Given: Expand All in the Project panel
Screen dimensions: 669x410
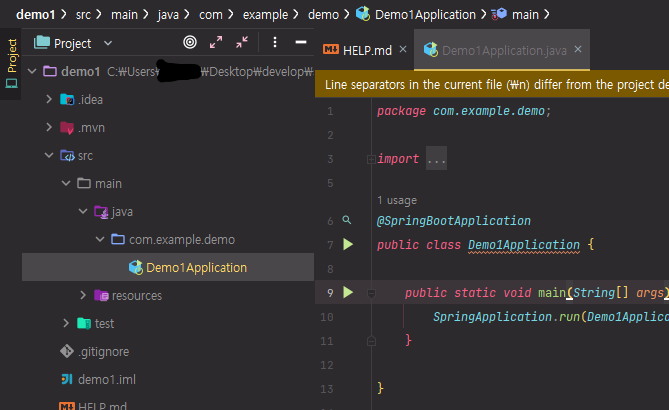Looking at the screenshot, I should 216,42.
